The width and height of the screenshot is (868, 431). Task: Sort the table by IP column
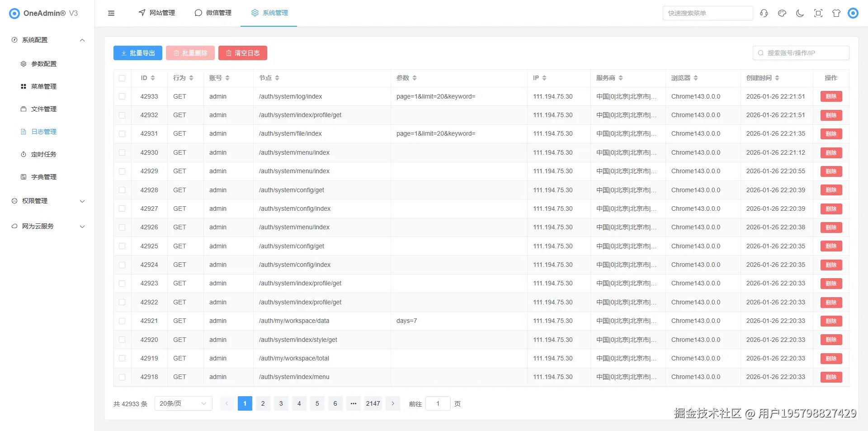tap(544, 78)
